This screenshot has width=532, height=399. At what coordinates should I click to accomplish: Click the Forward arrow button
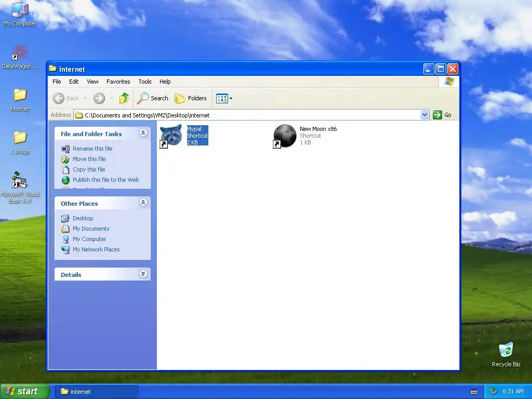[x=99, y=98]
